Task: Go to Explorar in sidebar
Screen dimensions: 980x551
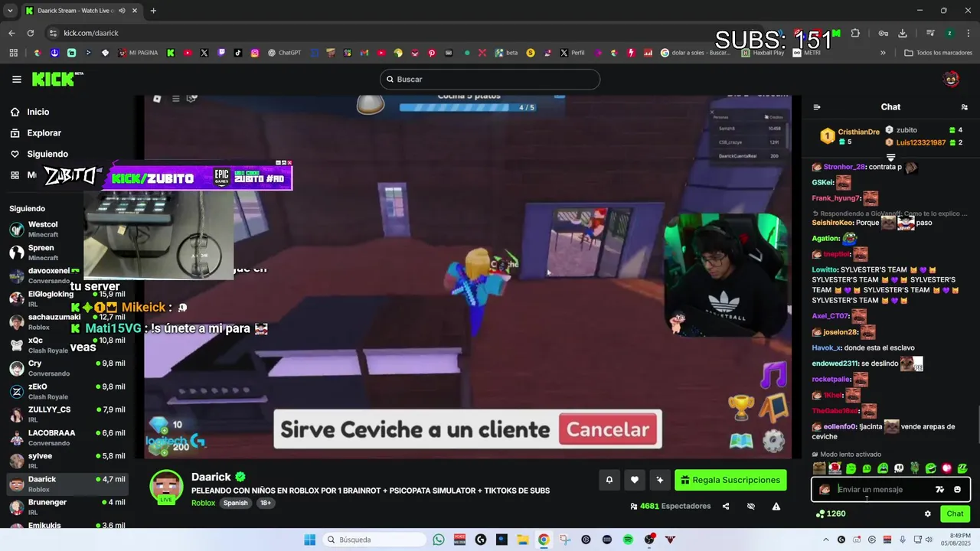Action: 44,133
